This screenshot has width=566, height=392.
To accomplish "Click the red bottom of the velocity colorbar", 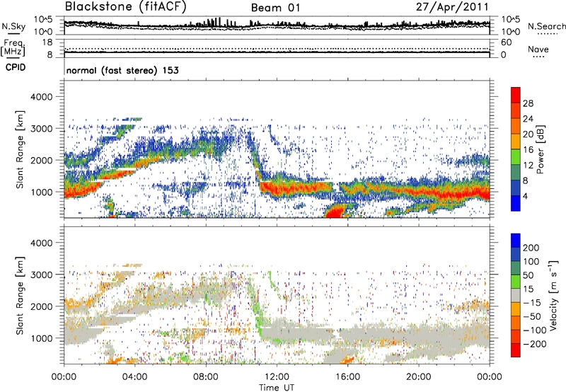I will click(516, 350).
